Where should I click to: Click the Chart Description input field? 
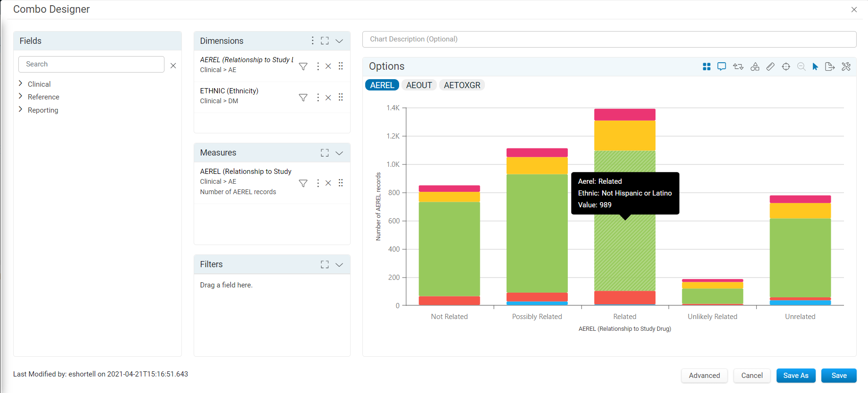(609, 39)
